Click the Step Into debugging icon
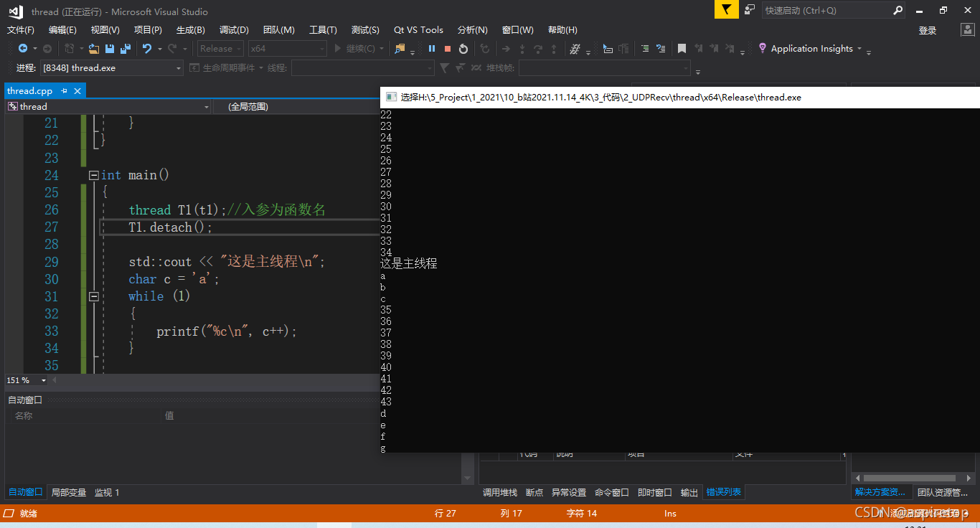Viewport: 980px width, 528px height. 522,48
